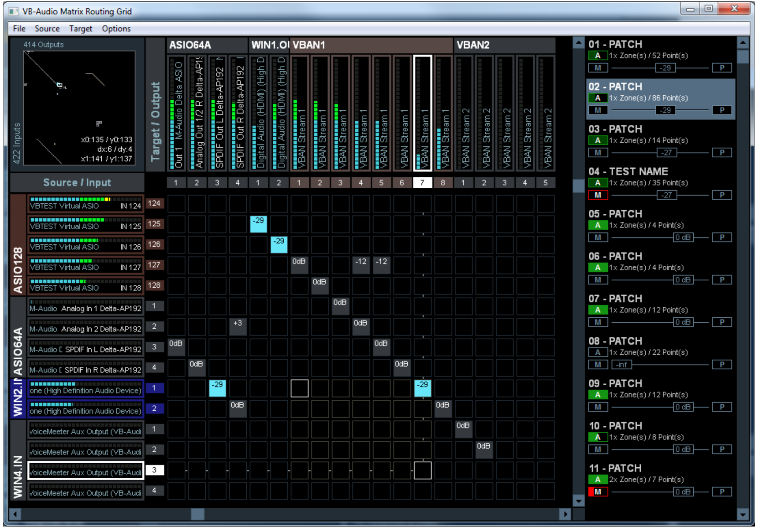This screenshot has height=532, width=758.
Task: Click the P button of 07 - PATCH
Action: click(722, 322)
